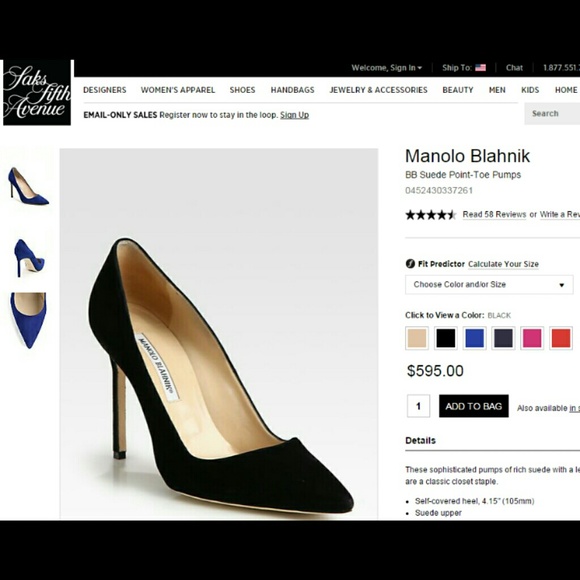Click the Search input field

[x=552, y=114]
